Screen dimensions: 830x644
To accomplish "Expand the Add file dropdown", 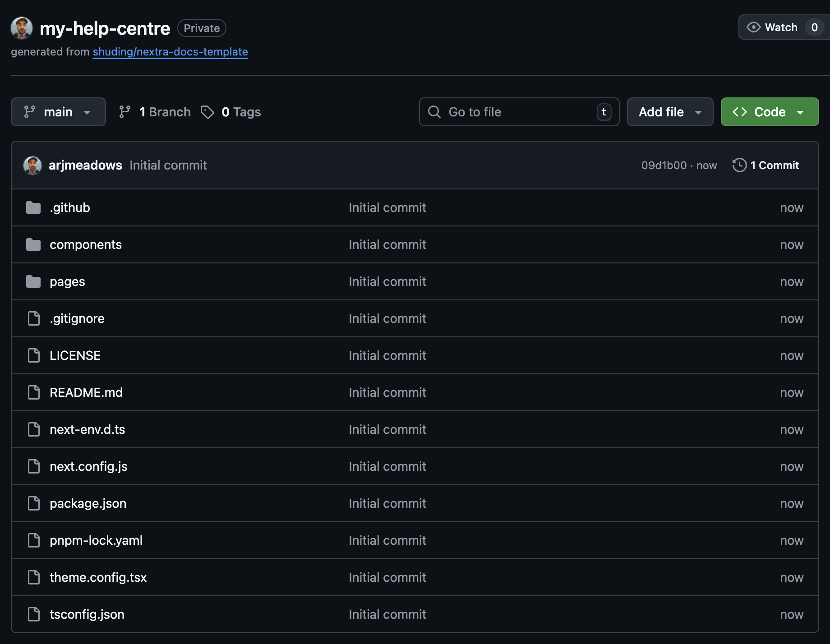I will click(x=670, y=112).
